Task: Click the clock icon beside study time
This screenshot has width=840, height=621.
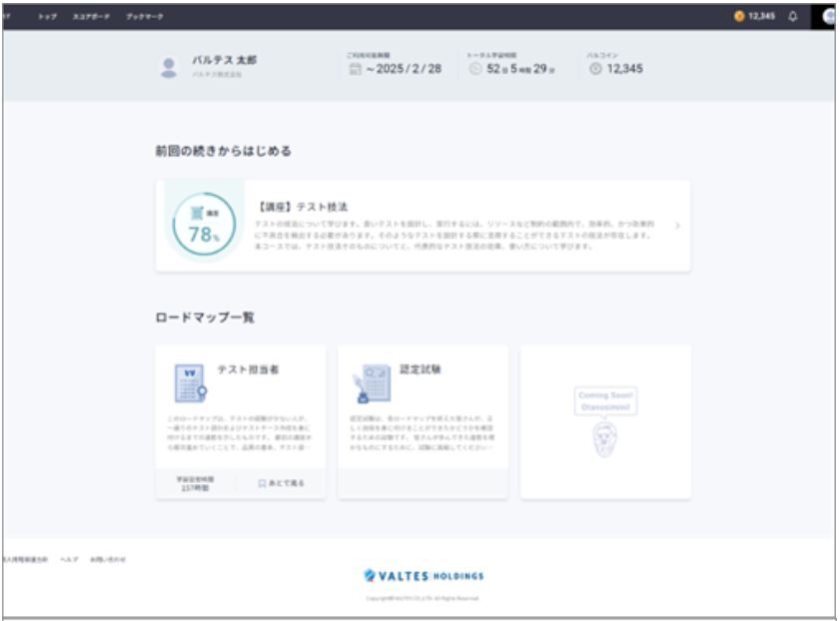Action: (474, 69)
